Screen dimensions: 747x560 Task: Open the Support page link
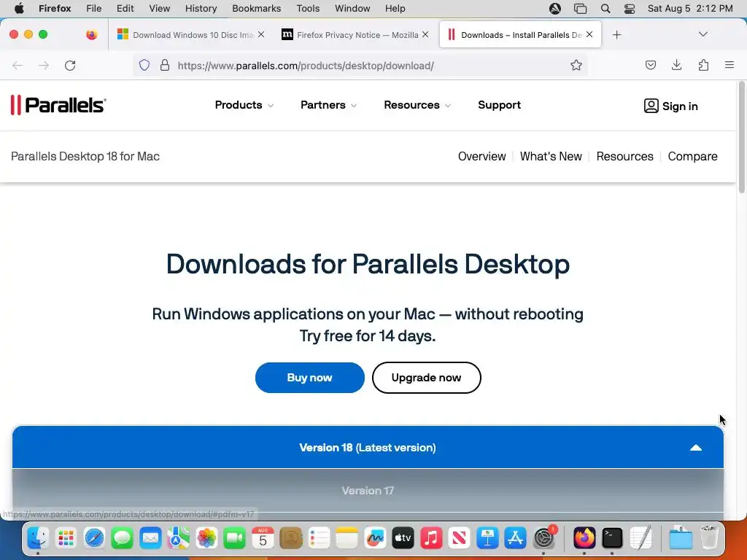(x=499, y=105)
